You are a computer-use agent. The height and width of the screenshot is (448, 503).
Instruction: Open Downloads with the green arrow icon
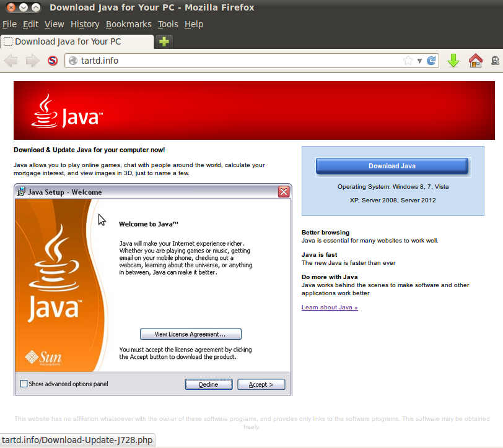[x=453, y=61]
